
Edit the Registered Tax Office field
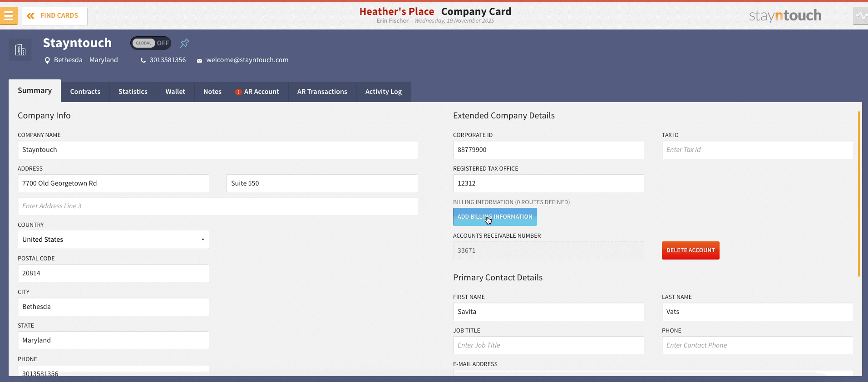pyautogui.click(x=548, y=183)
